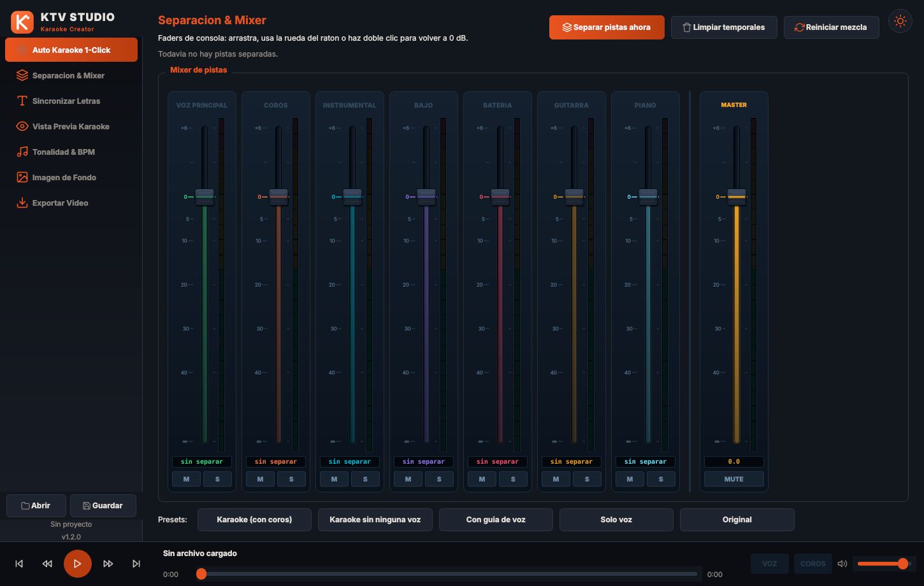
Task: Click the speaker volume icon
Action: click(842, 564)
